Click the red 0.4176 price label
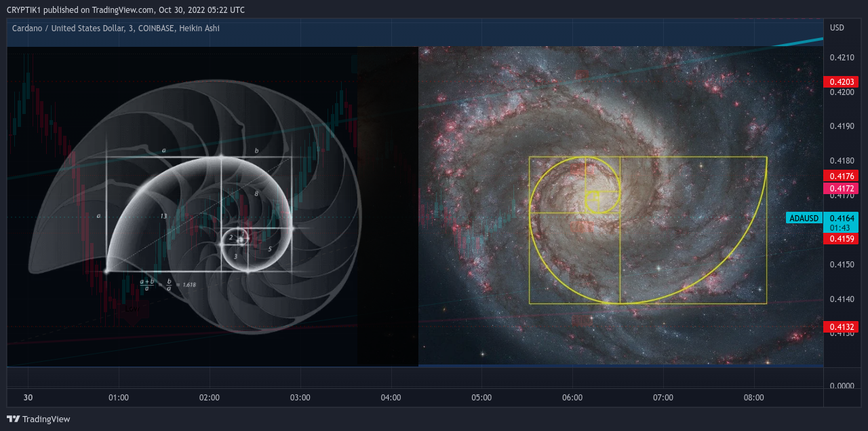Screen dimensions: 868x431 (x=841, y=176)
